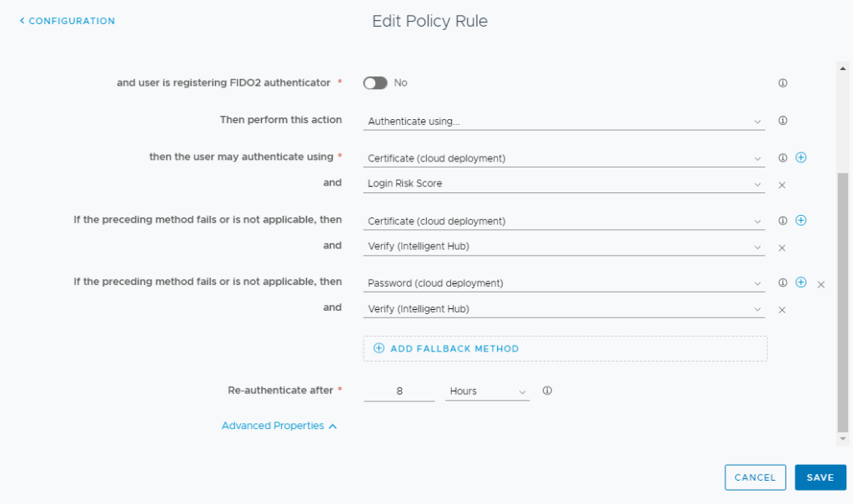The image size is (853, 504).
Task: Click plus icon on first fallback Certificate row
Action: point(800,221)
